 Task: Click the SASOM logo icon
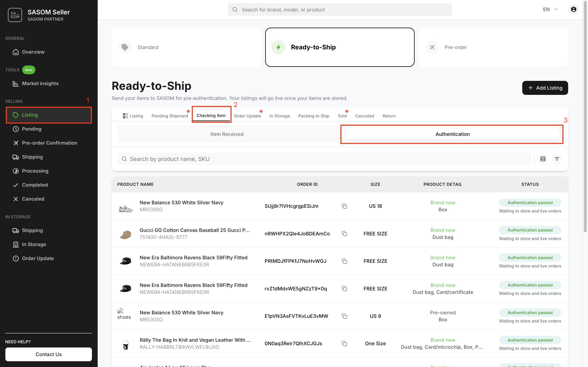click(x=15, y=15)
